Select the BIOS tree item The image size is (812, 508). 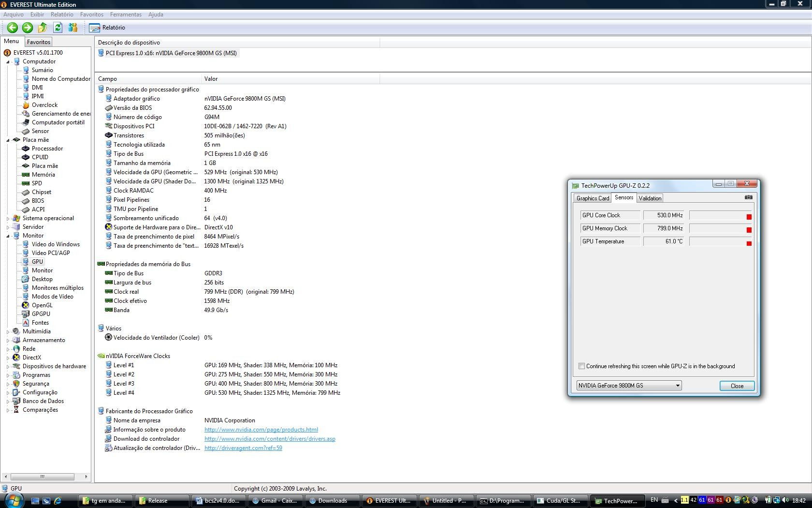tap(38, 201)
